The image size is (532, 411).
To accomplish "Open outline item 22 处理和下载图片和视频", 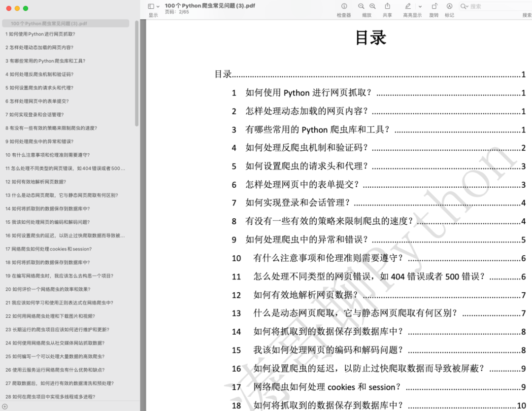I will [50, 316].
